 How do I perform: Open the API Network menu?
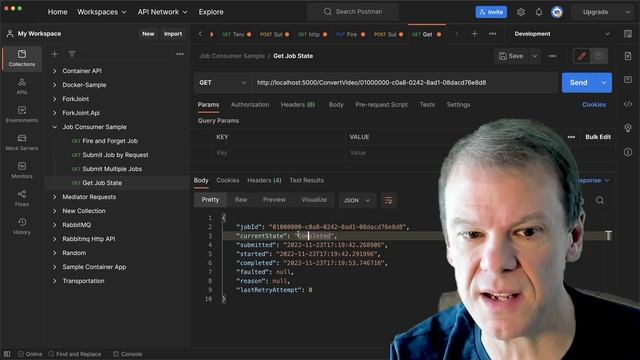point(162,12)
